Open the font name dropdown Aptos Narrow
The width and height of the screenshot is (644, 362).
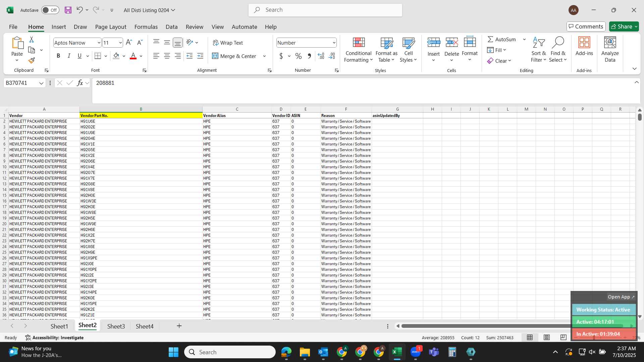(99, 43)
